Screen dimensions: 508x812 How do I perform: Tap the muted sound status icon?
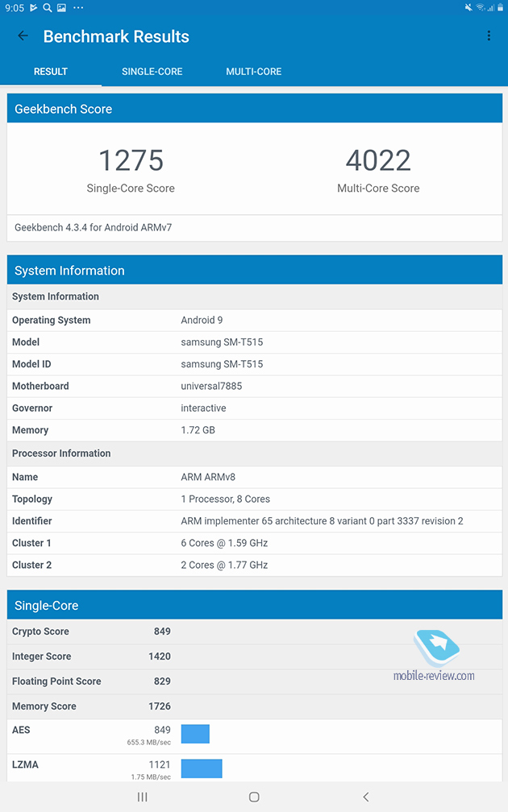point(468,7)
